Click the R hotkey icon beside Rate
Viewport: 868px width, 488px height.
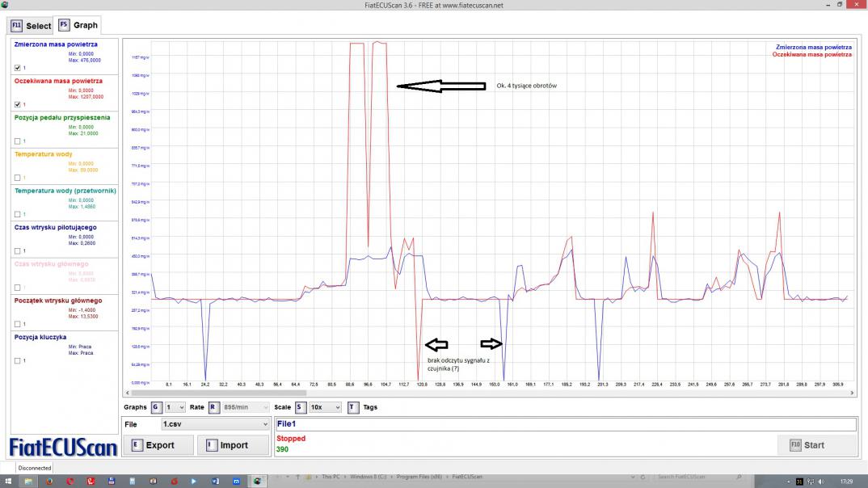click(213, 407)
